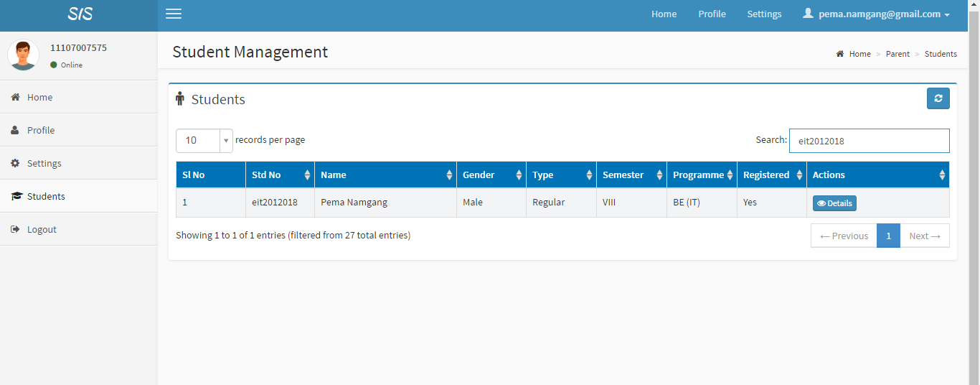Click the Previous pagination button
Viewport: 980px width, 385px height.
click(x=844, y=236)
